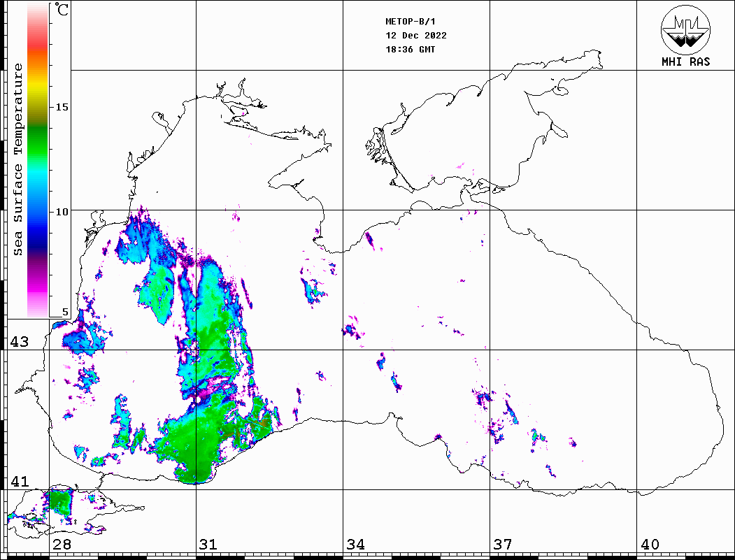Viewport: 735px width, 560px height.
Task: Click the MHI RAS circular logo
Action: coord(685,29)
